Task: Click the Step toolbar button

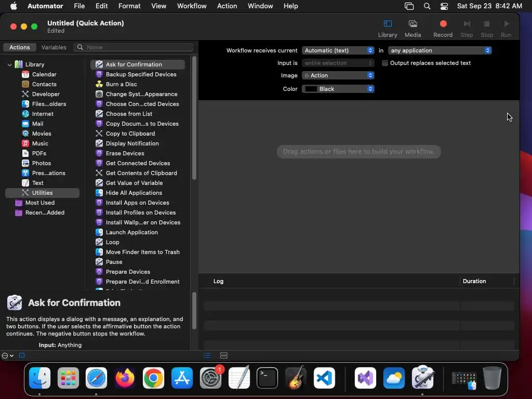Action: coord(467,29)
